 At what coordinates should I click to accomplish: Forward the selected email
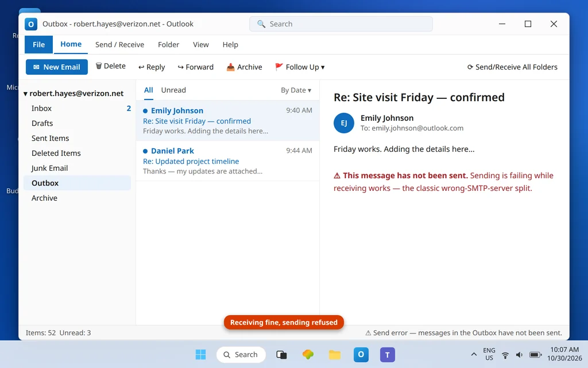click(x=195, y=67)
